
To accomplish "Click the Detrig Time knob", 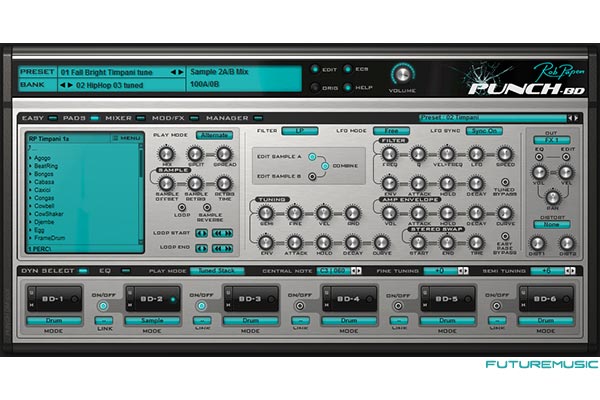I will coord(224,183).
